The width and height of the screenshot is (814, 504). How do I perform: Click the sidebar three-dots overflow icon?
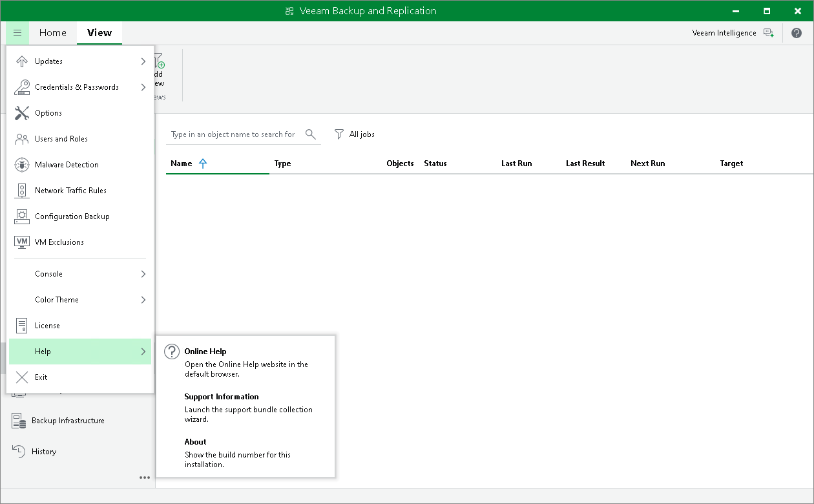(x=145, y=478)
